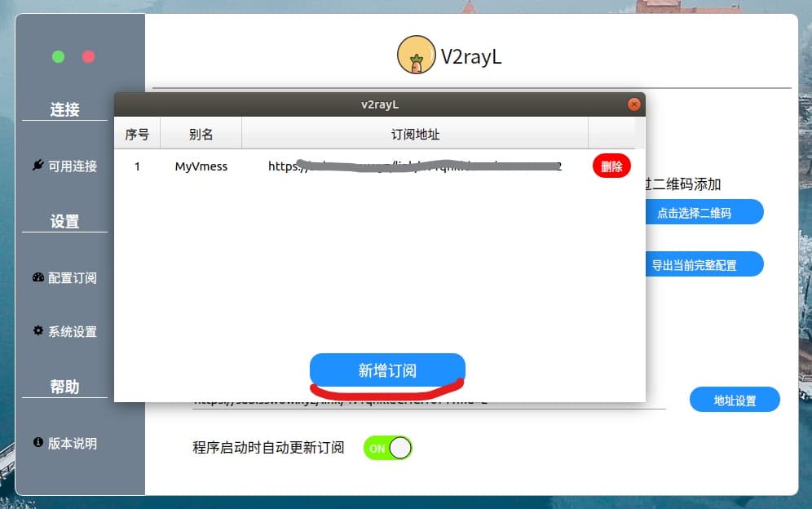Click the plug icon beside 可用连接
The image size is (812, 509).
click(x=38, y=166)
